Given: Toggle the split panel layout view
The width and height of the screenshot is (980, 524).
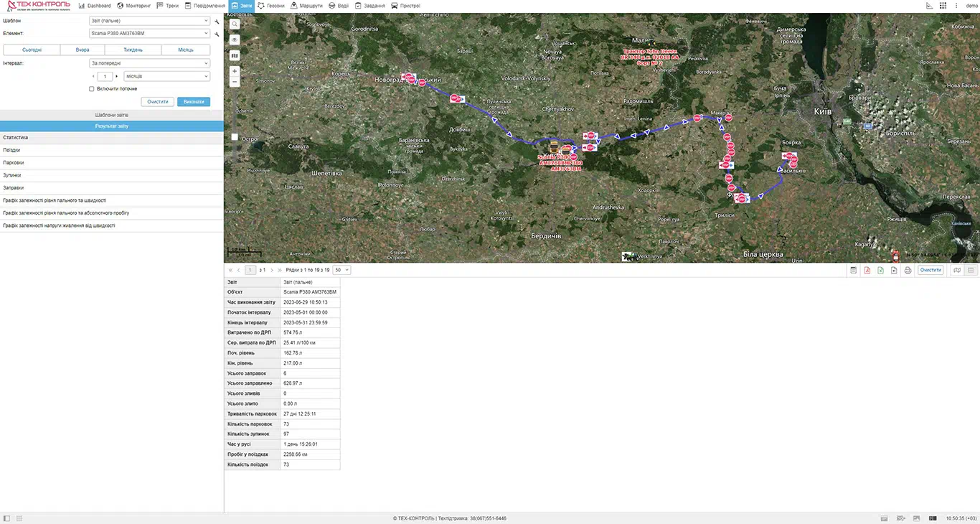Looking at the screenshot, I should (970, 270).
